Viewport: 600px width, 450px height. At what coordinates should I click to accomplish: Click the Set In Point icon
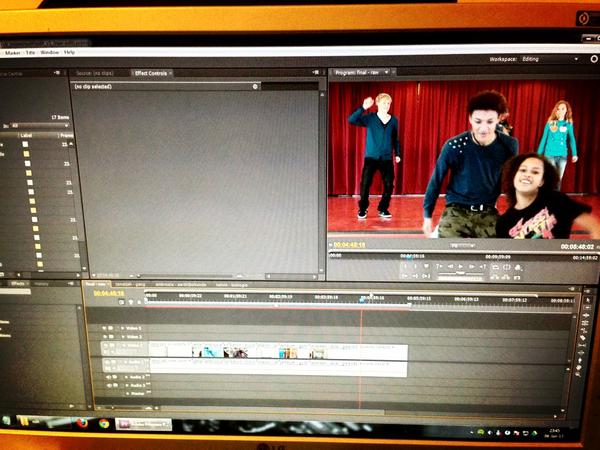(x=405, y=267)
